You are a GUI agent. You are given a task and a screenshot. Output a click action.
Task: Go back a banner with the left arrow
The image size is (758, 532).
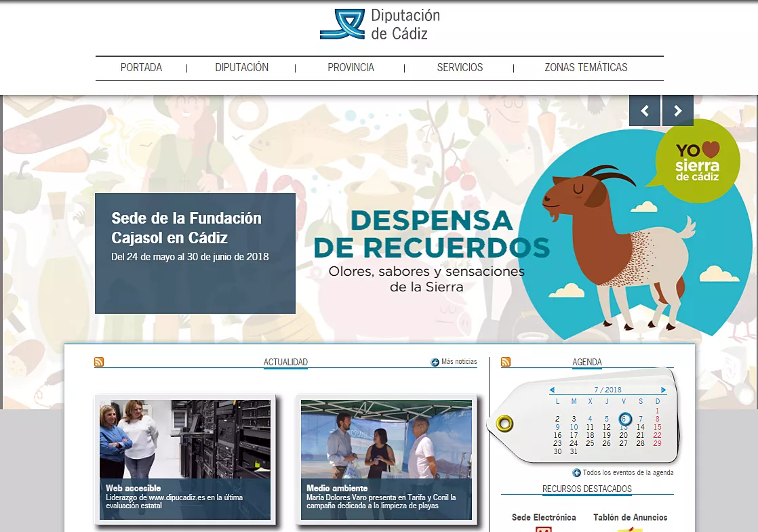click(x=644, y=110)
